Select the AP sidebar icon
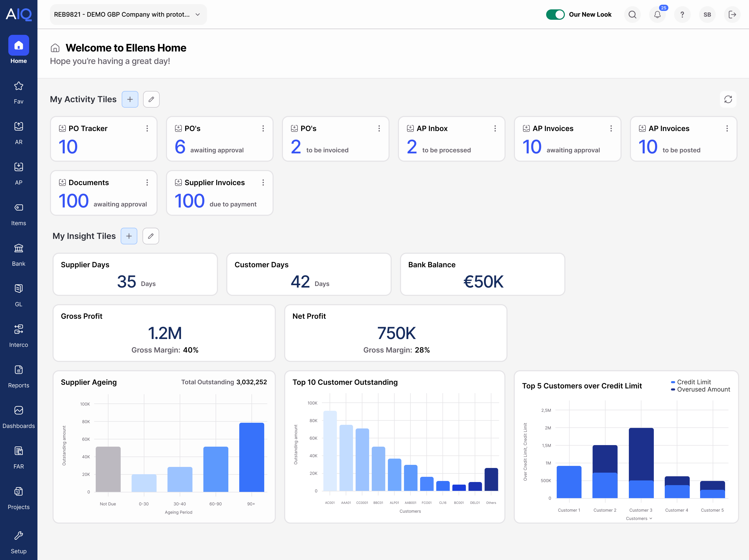This screenshot has width=749, height=560. tap(19, 171)
